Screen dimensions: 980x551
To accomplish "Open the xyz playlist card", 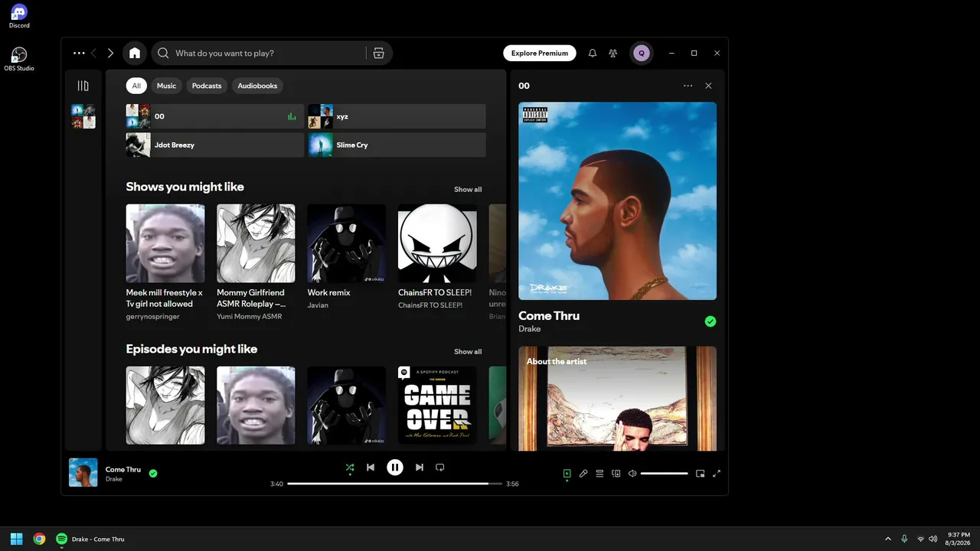I will point(397,116).
